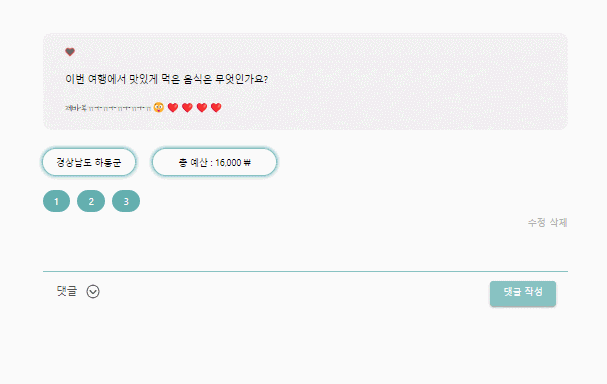Select the 경상남도 하동군 location tag

(x=89, y=162)
